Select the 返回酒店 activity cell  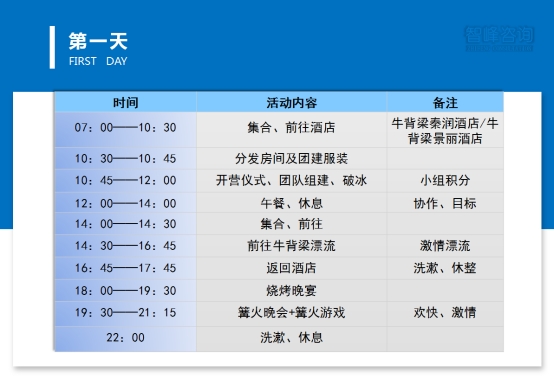point(291,268)
